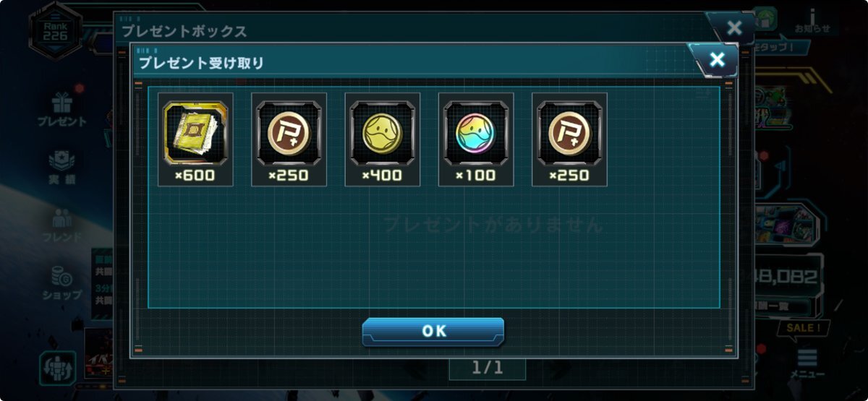868x401 pixels.
Task: Open the フレンド friends icon
Action: tap(62, 225)
